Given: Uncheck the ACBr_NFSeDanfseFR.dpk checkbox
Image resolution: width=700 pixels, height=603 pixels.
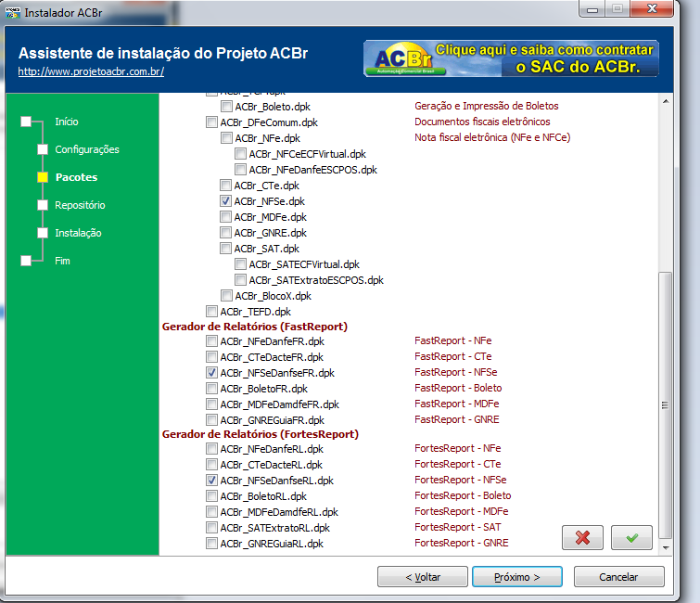Looking at the screenshot, I should pos(211,373).
